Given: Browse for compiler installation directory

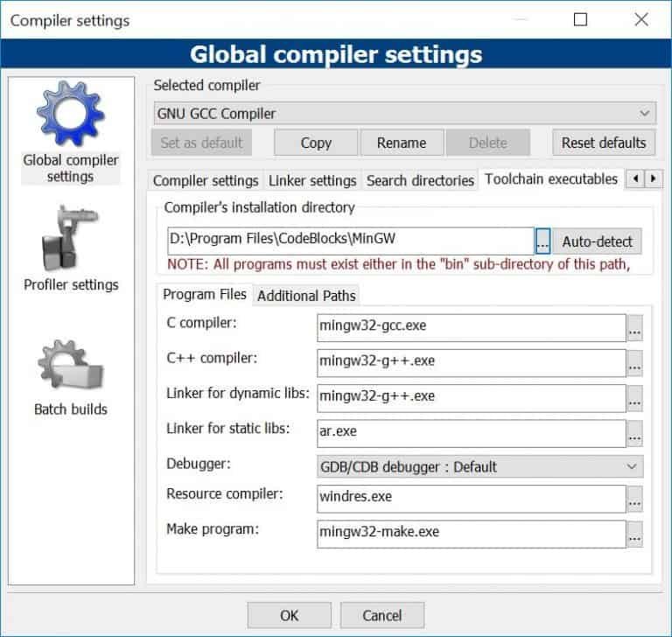Looking at the screenshot, I should (x=542, y=241).
